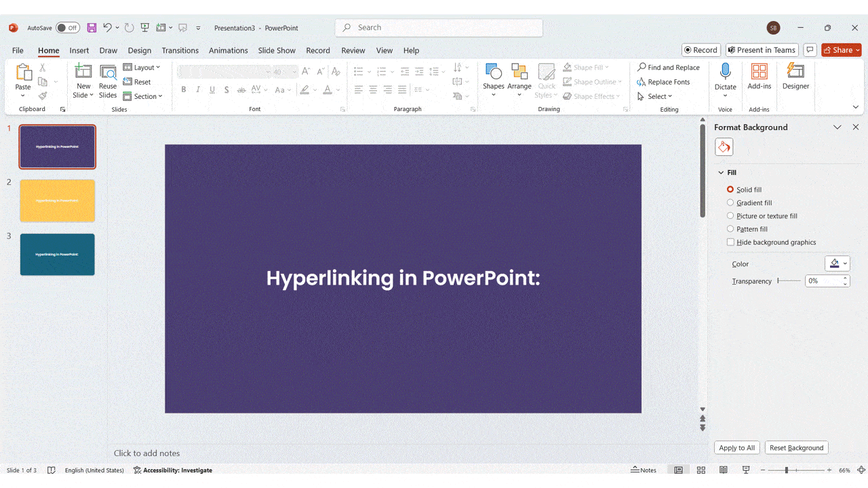Open the Reuse Slides tool

pos(108,81)
